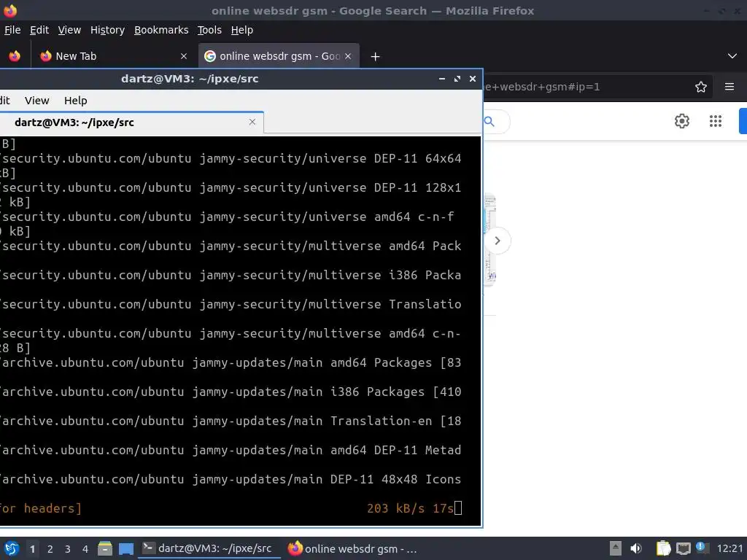This screenshot has height=560, width=747.
Task: Close the online websdr gsm tab
Action: coord(348,56)
